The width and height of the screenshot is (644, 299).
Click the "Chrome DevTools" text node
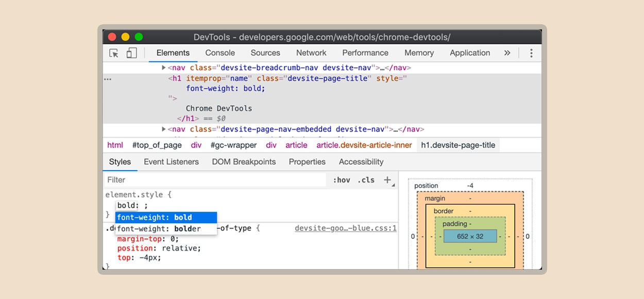coord(219,109)
